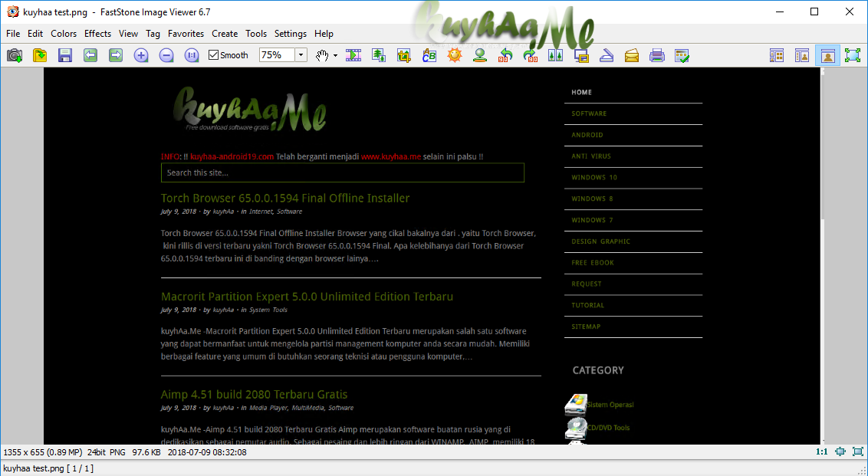Rotate the image right 90 degrees
This screenshot has height=476, width=868.
coord(531,55)
